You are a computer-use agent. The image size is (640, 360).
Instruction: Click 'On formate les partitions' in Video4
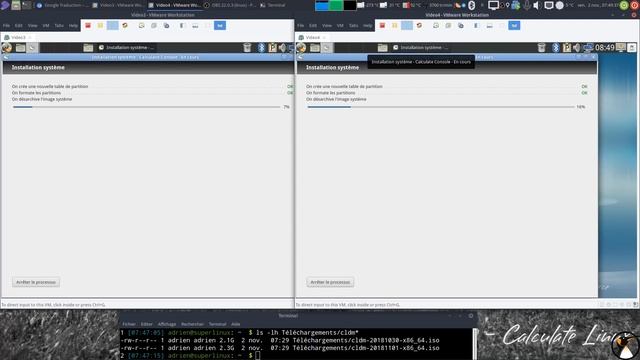point(331,93)
